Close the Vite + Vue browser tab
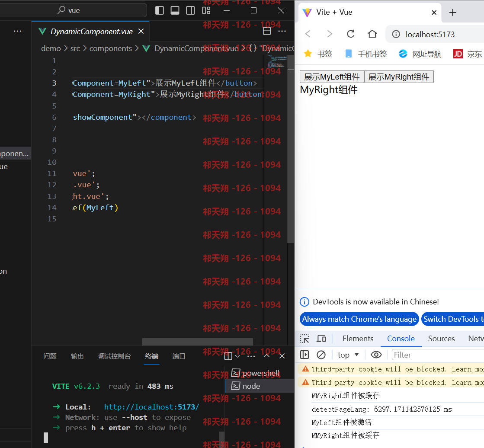This screenshot has height=448, width=484. [x=434, y=13]
